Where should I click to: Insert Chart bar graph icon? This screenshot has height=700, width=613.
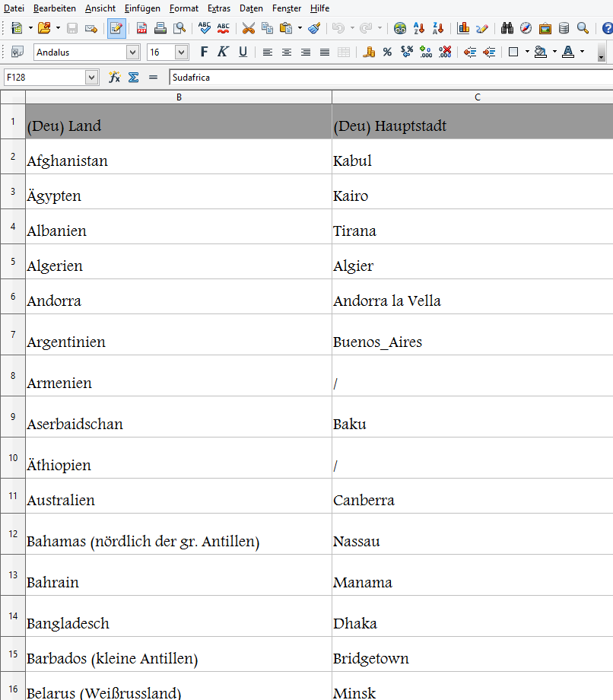coord(463,28)
